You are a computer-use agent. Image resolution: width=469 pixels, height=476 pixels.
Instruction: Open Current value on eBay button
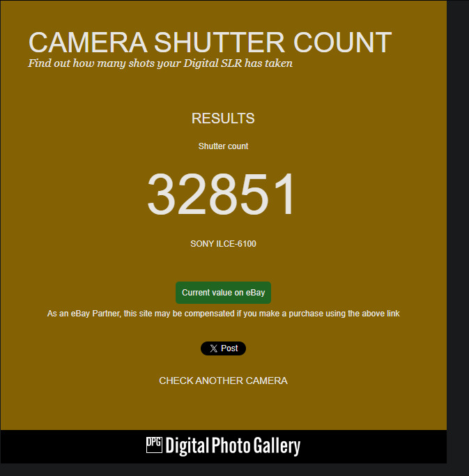pos(223,293)
